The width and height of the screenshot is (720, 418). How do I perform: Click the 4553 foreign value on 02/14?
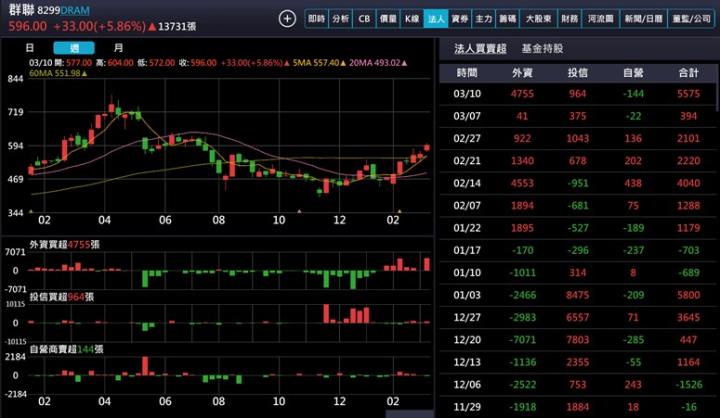pyautogui.click(x=522, y=183)
